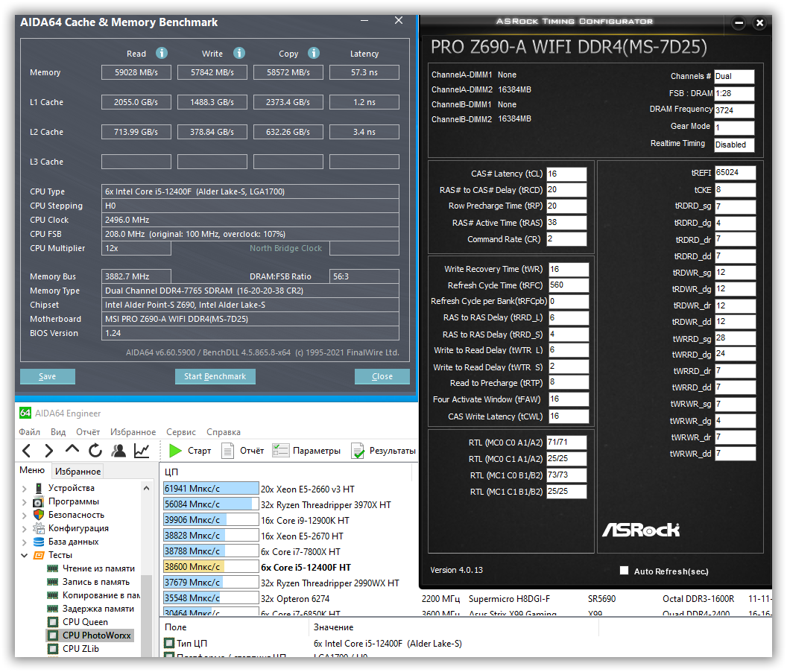Select the Безопасность shield icon
This screenshot has height=672, width=787.
[x=39, y=514]
